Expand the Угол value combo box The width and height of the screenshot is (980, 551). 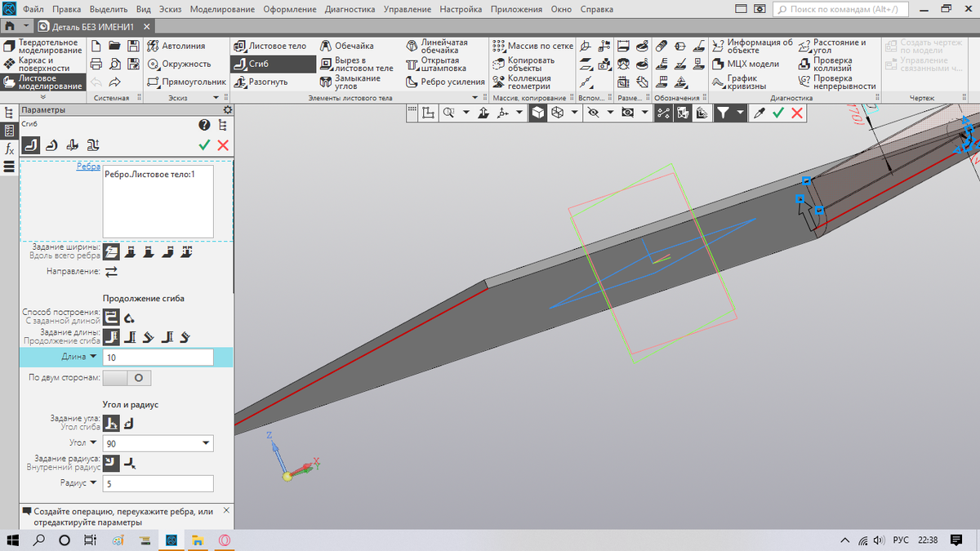(205, 443)
